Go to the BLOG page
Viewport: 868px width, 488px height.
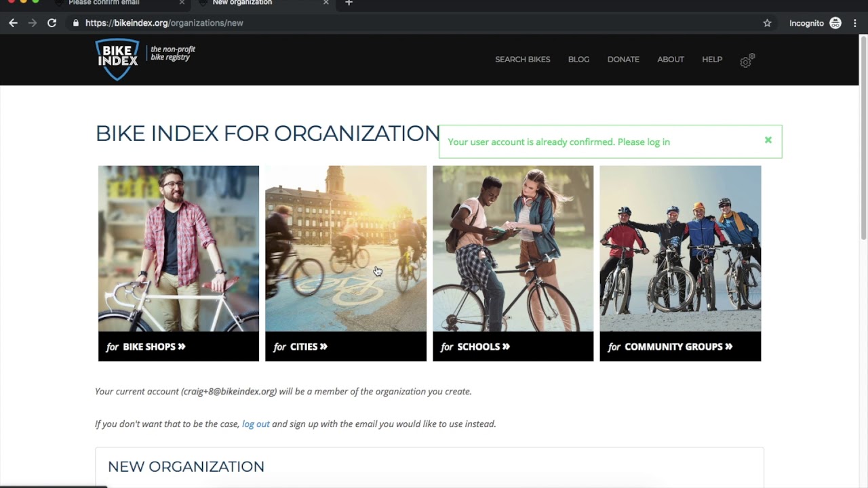point(578,60)
